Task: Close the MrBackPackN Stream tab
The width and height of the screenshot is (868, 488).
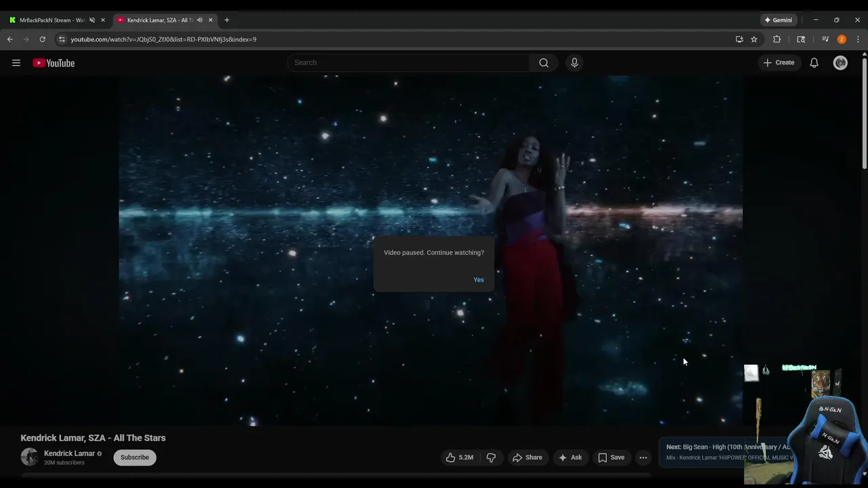Action: pyautogui.click(x=103, y=20)
